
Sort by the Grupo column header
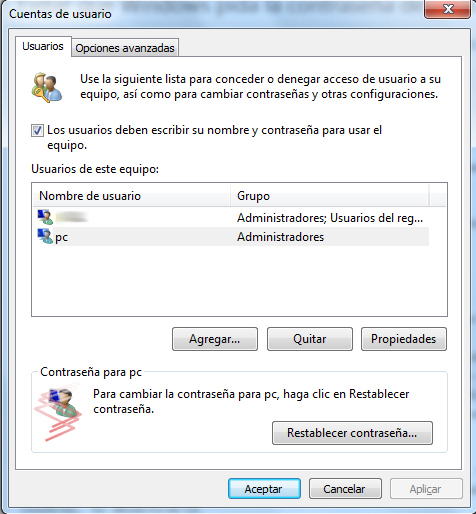point(329,196)
